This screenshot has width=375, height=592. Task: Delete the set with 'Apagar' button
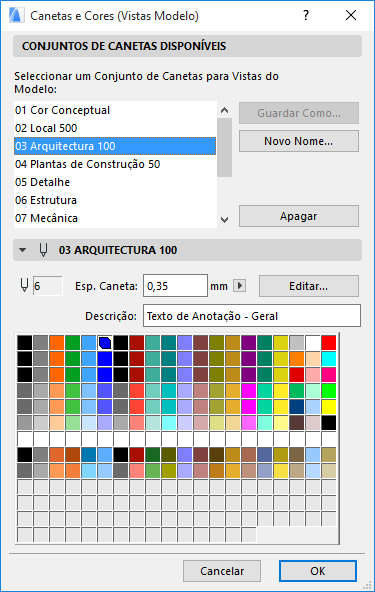tap(299, 216)
